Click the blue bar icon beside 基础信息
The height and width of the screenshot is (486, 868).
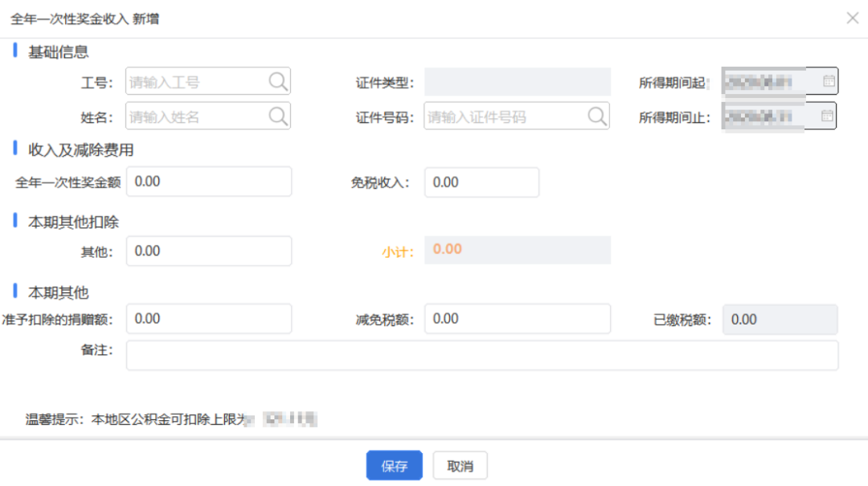[17, 51]
